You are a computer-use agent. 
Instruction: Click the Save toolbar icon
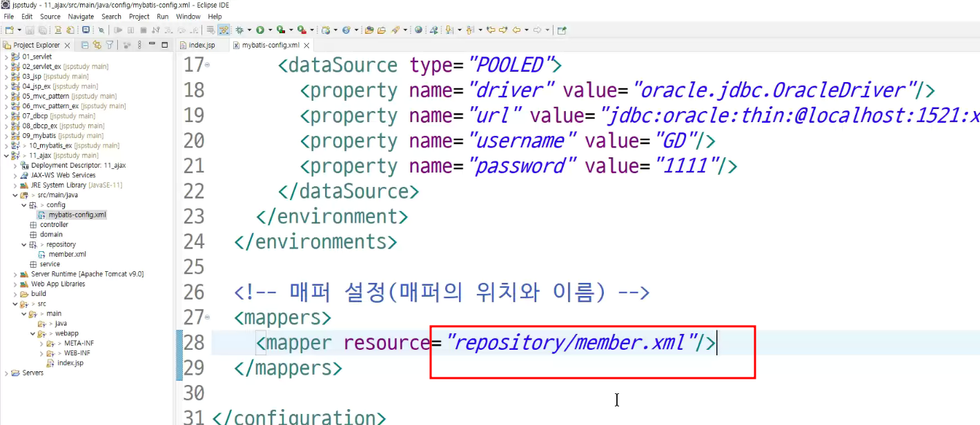coord(30,30)
